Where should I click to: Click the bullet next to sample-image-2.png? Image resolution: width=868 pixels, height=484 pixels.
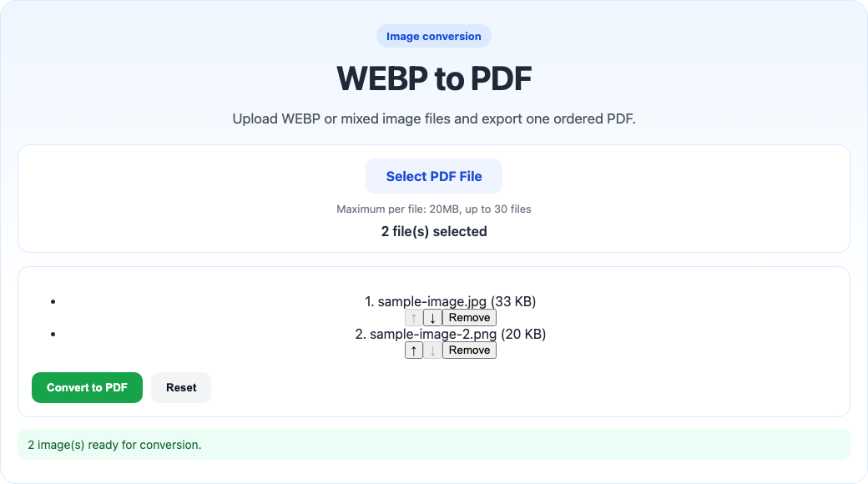(x=53, y=334)
